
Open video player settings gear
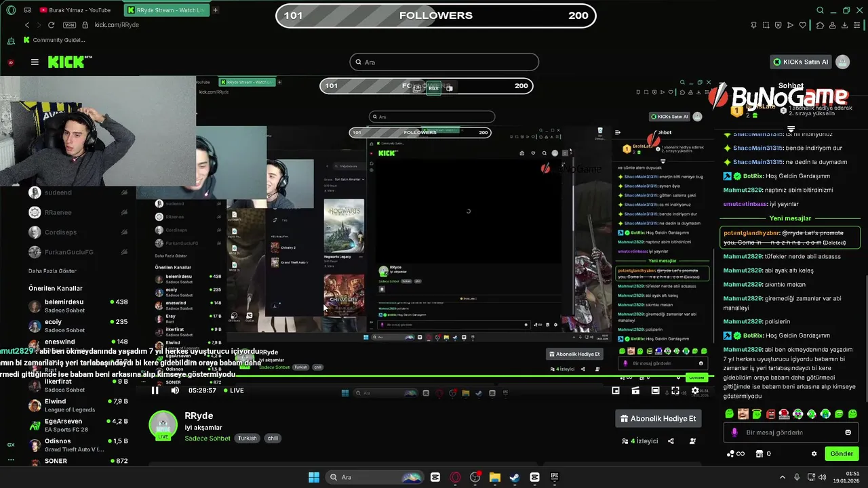tap(695, 390)
